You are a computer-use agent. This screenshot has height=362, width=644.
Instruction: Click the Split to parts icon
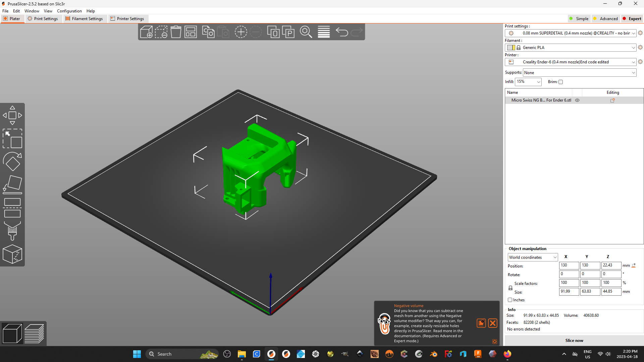pyautogui.click(x=288, y=32)
